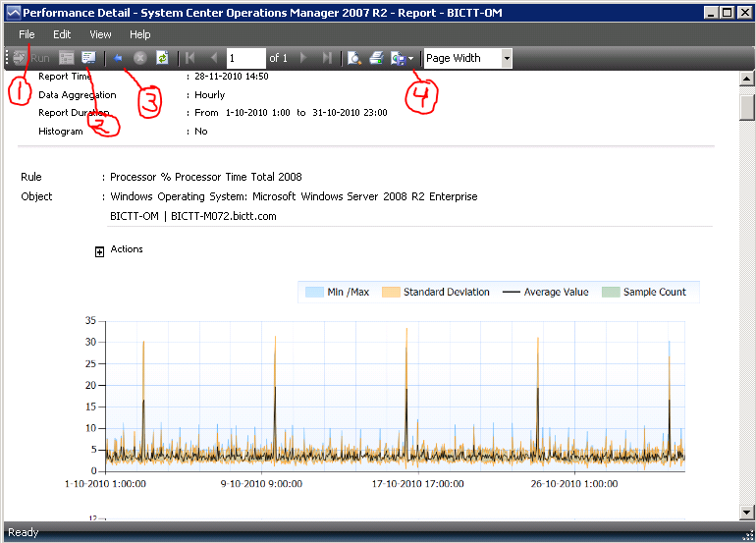Open print preview with magnifier icon

(354, 58)
